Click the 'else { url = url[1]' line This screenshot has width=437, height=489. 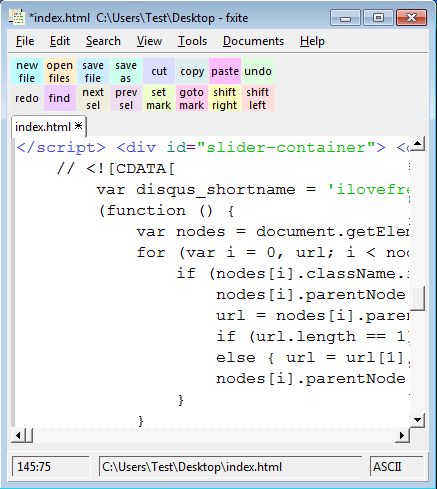pyautogui.click(x=312, y=358)
